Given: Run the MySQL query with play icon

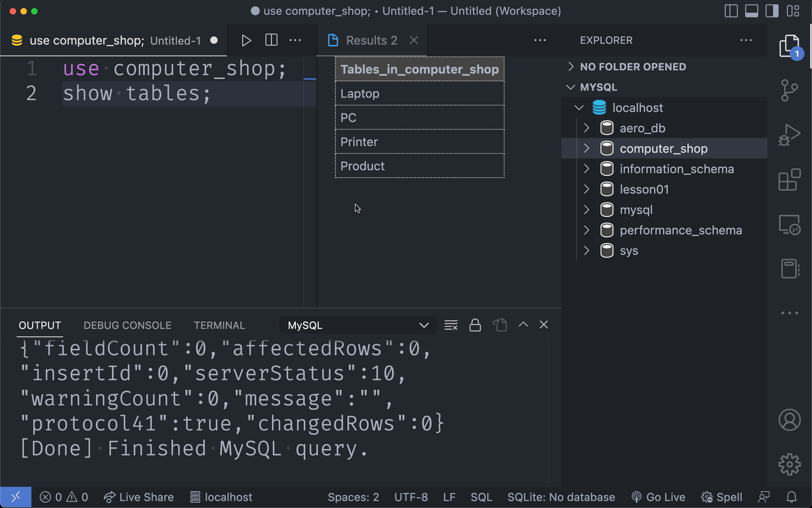Looking at the screenshot, I should (246, 41).
